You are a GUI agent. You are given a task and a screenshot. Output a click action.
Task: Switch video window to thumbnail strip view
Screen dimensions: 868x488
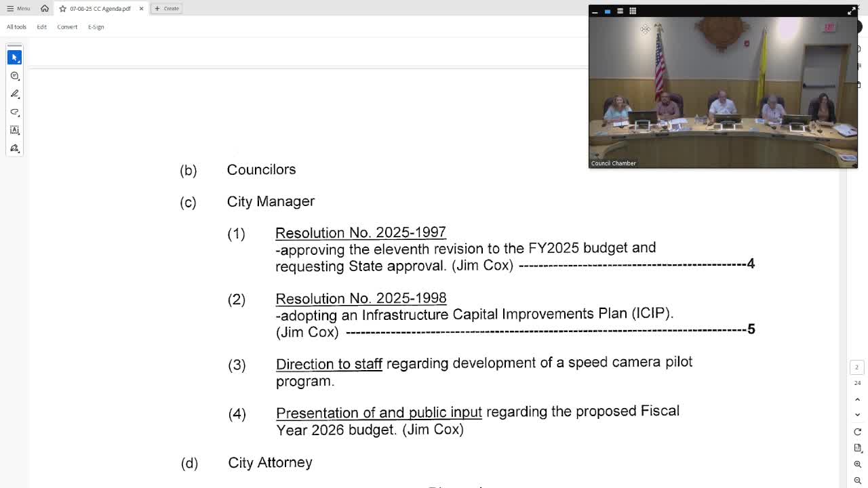coord(620,11)
